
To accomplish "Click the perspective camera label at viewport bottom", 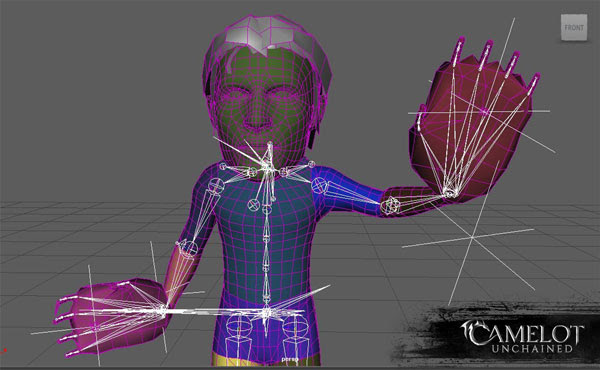I will (290, 360).
